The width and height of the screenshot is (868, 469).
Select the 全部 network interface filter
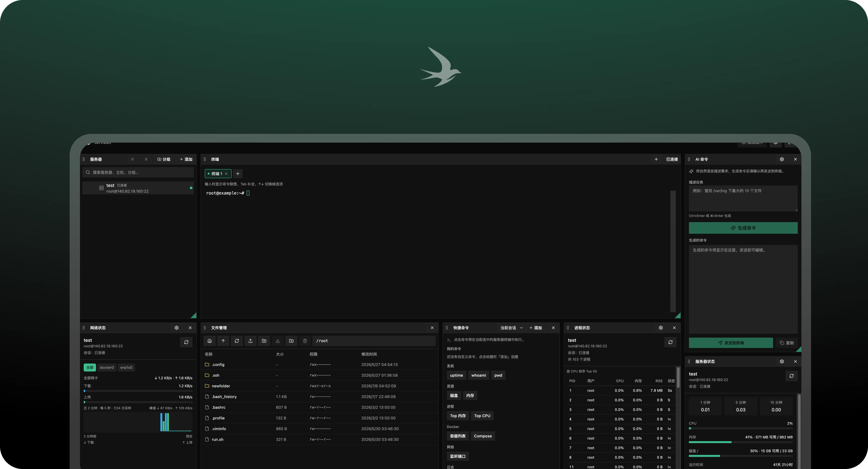(x=90, y=367)
